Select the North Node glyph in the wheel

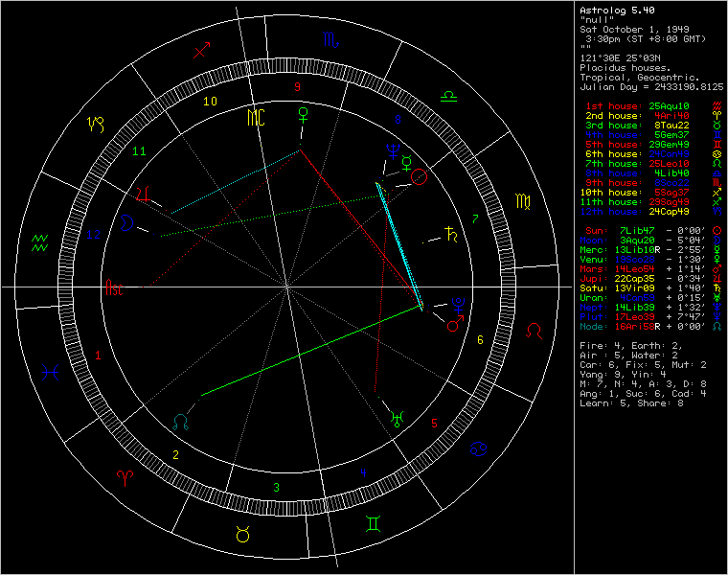180,420
